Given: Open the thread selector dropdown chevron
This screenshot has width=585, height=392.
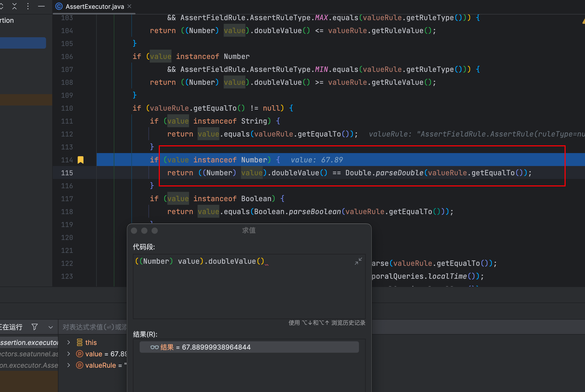Looking at the screenshot, I should click(x=51, y=327).
